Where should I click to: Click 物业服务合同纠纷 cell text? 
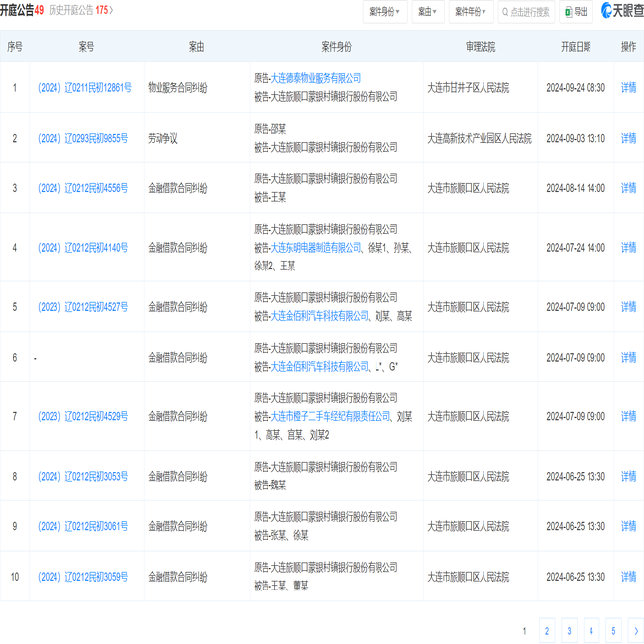pos(177,87)
